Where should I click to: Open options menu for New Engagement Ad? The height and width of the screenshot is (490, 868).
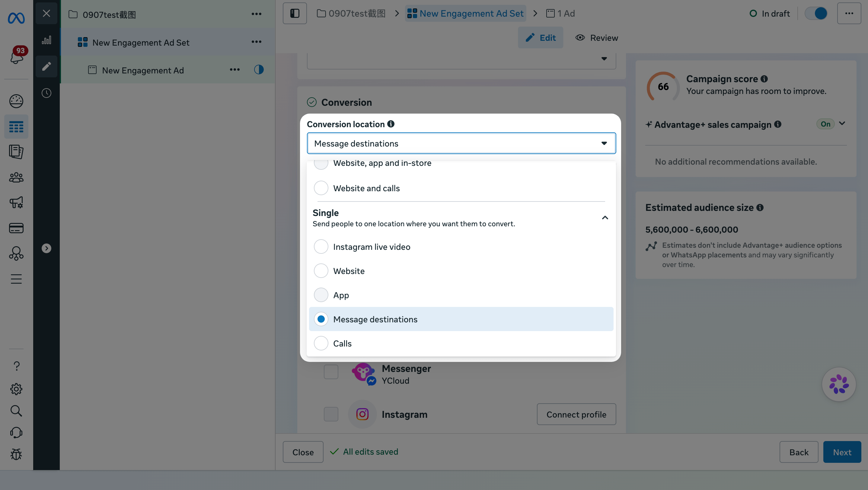235,70
